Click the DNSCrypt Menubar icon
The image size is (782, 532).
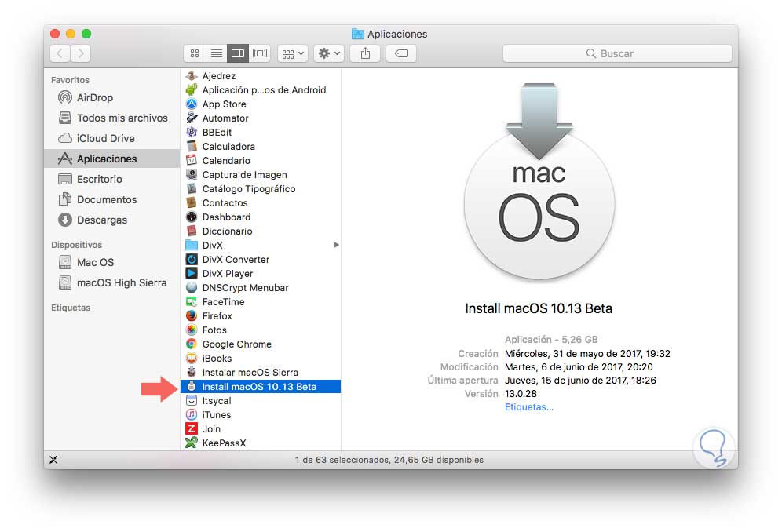pos(192,288)
